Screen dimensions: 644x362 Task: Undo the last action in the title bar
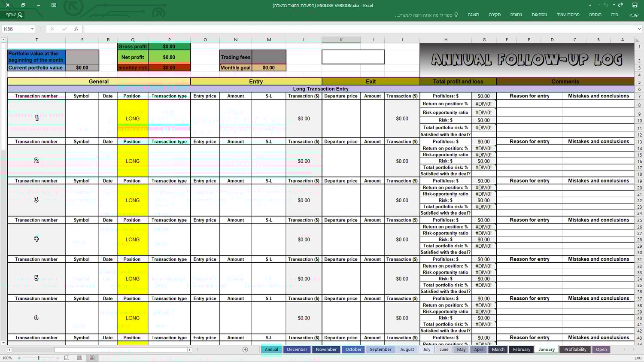click(620, 5)
